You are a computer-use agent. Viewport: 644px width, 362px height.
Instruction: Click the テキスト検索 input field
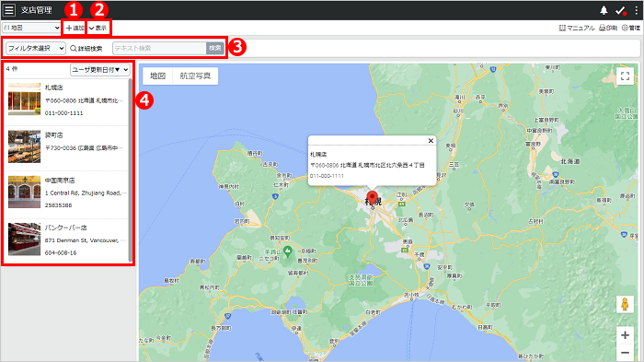point(159,48)
